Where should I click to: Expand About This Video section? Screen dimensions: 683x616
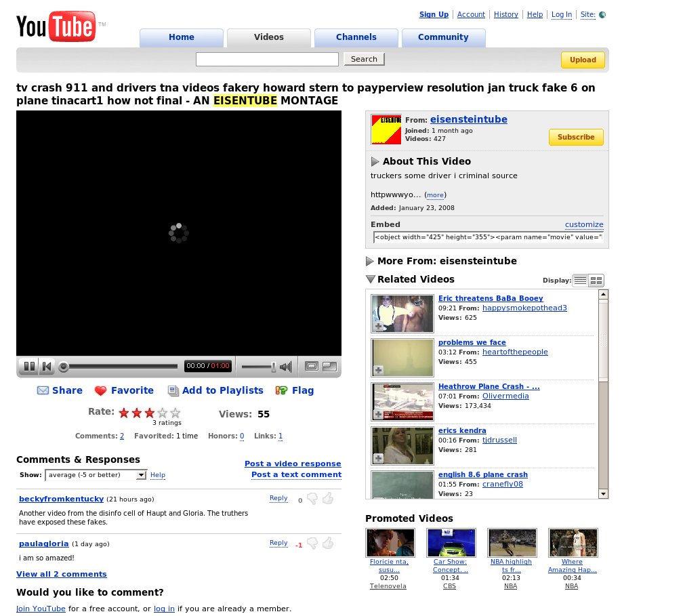(375, 161)
